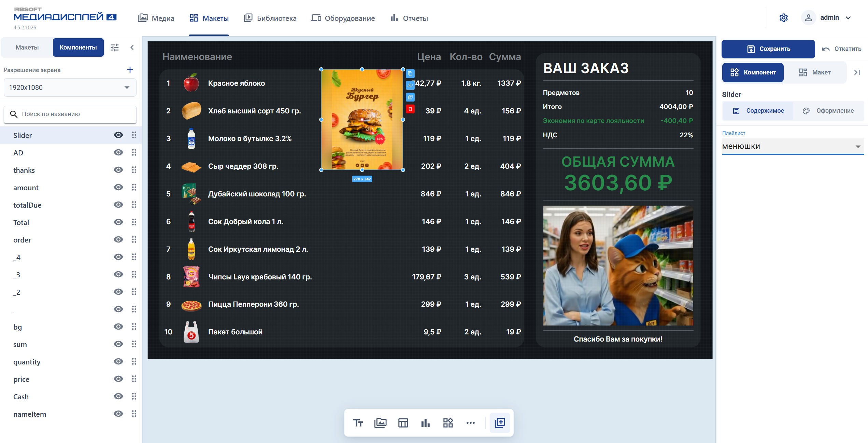Hide the totalDue component

[x=118, y=205]
